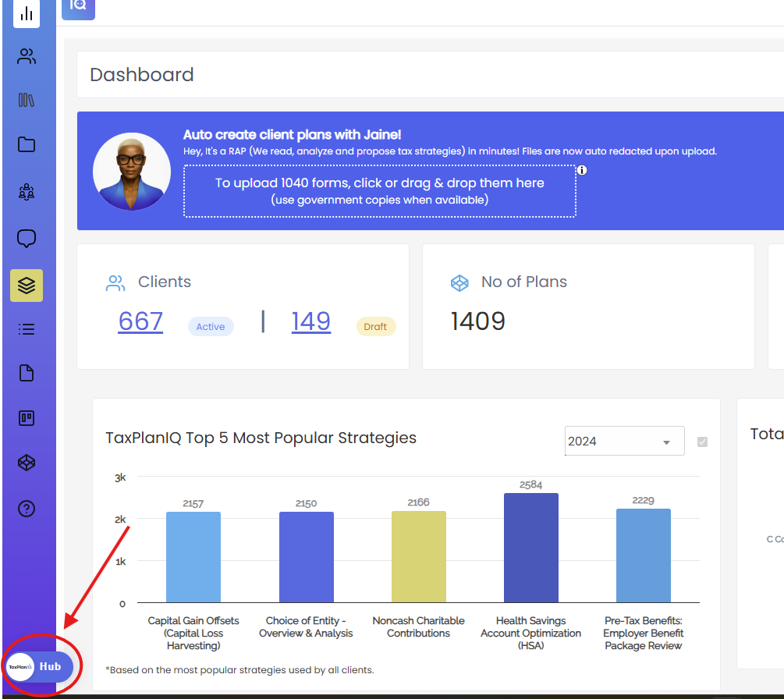Viewport: 784px width, 699px height.
Task: Click the Draft badge
Action: [375, 327]
